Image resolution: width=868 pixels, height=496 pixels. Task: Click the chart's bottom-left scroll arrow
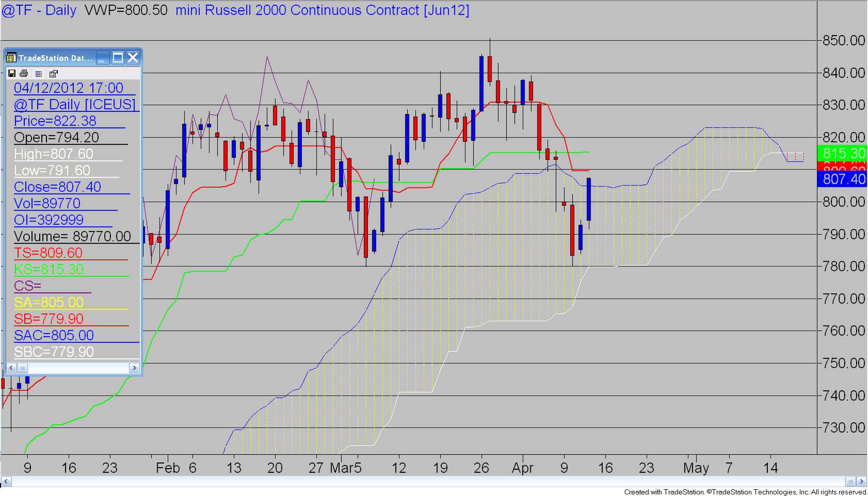pos(6,482)
